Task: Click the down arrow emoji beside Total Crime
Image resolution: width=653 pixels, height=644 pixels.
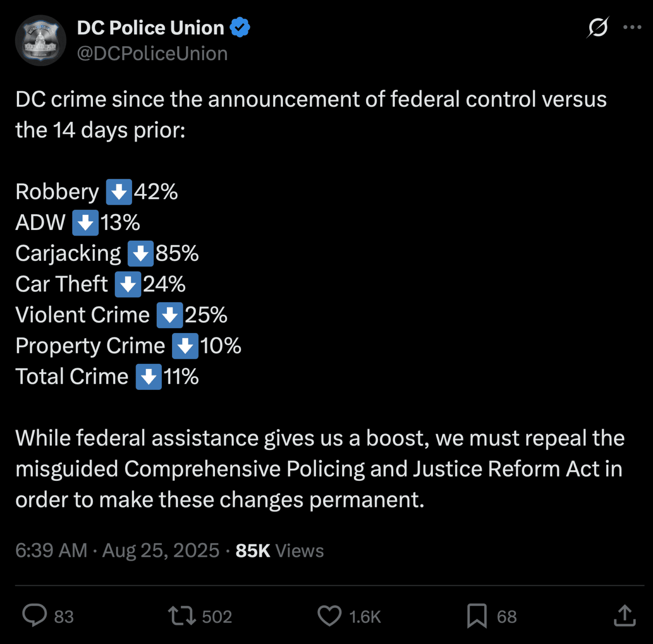Action: pyautogui.click(x=148, y=377)
